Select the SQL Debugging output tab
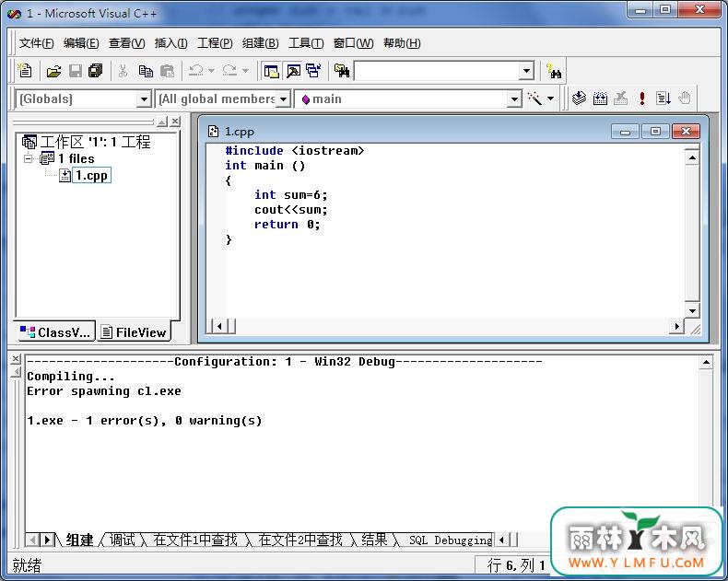The height and width of the screenshot is (581, 728). click(x=450, y=540)
